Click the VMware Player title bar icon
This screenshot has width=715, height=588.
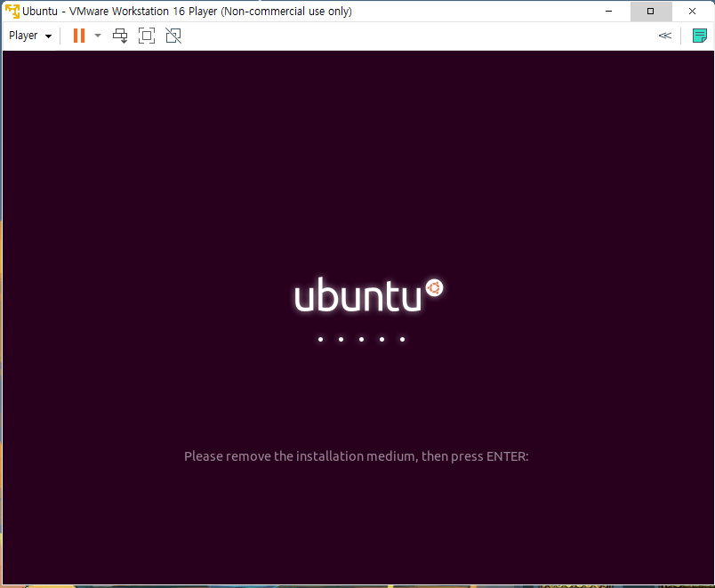(x=12, y=11)
